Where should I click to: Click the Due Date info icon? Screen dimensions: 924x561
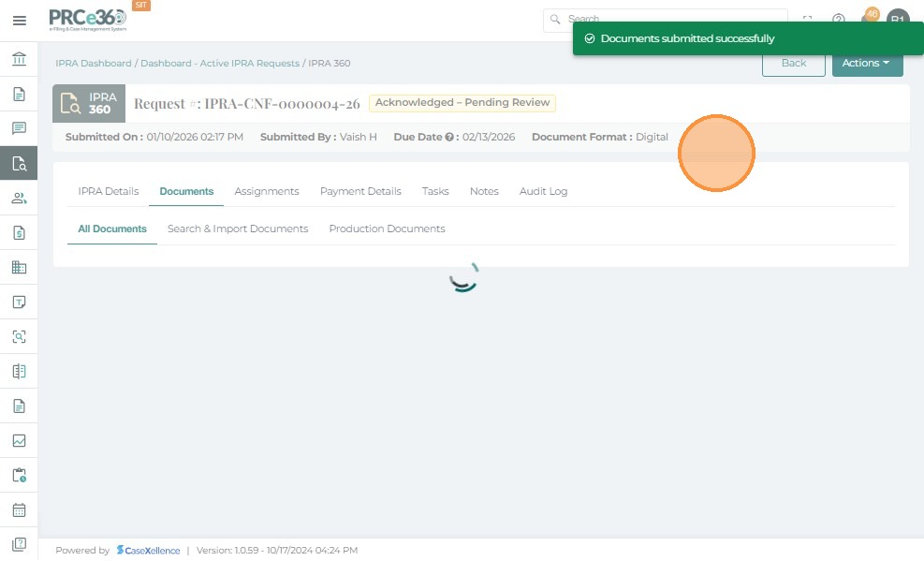pyautogui.click(x=449, y=138)
